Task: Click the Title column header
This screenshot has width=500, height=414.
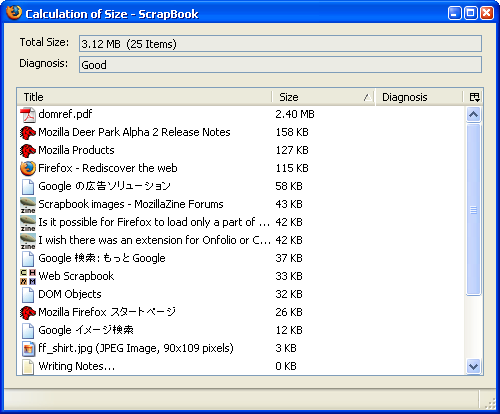Action: (x=144, y=97)
